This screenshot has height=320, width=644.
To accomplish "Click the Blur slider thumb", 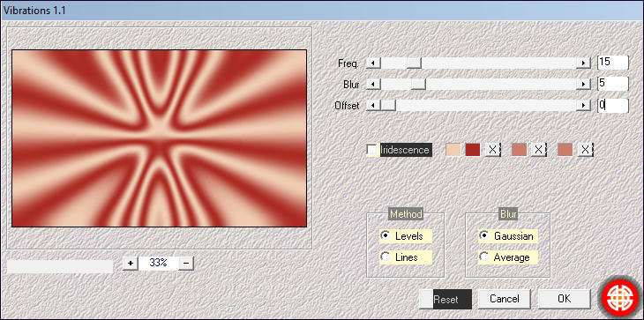I will tap(418, 84).
